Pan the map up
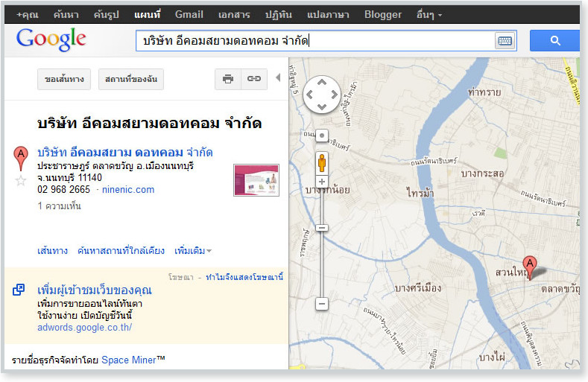The height and width of the screenshot is (382, 588). 322,83
